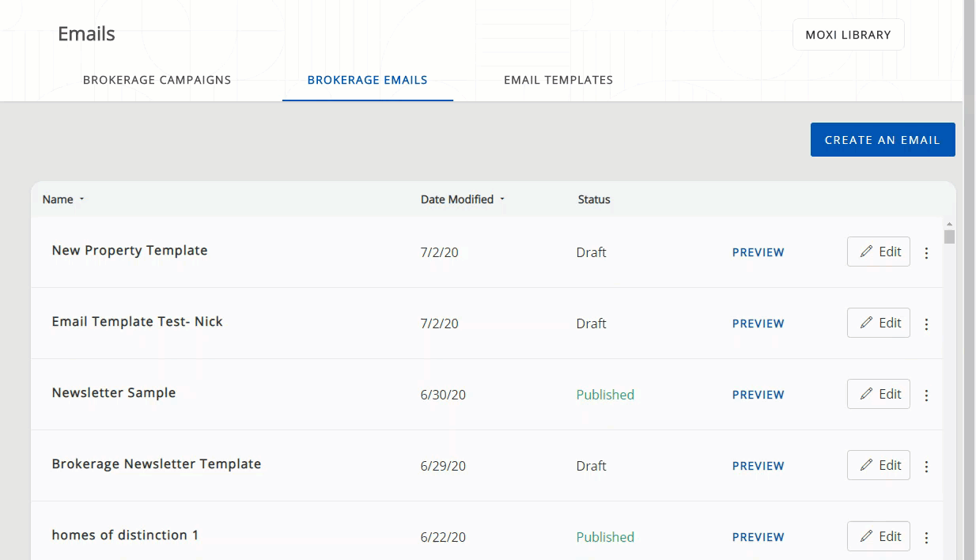
Task: Preview the Newsletter Sample email
Action: click(x=758, y=395)
